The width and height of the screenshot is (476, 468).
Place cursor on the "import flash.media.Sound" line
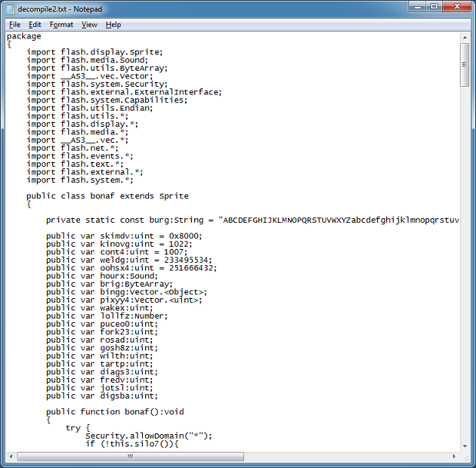tap(98, 60)
